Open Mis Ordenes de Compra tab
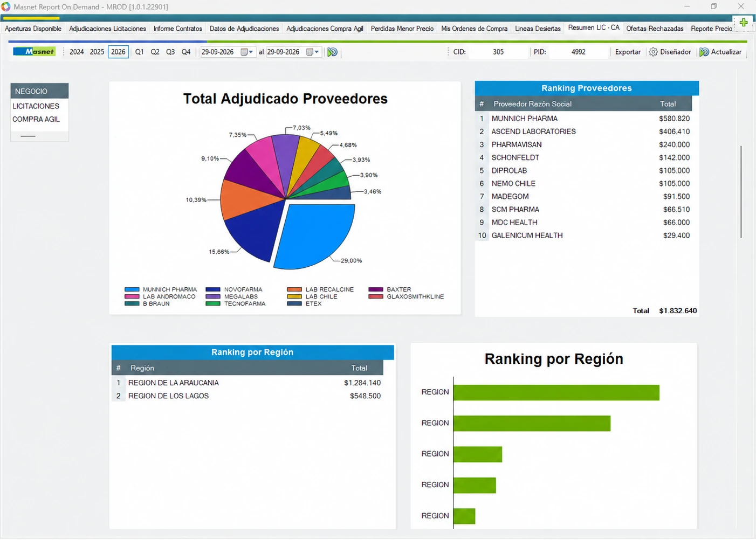This screenshot has height=540, width=756. coord(474,29)
